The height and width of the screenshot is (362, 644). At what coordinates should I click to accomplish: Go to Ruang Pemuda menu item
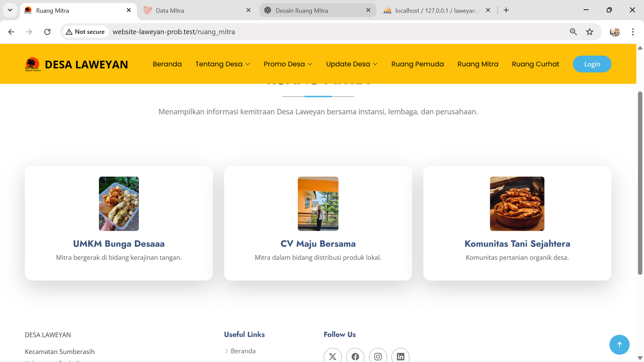pyautogui.click(x=417, y=64)
